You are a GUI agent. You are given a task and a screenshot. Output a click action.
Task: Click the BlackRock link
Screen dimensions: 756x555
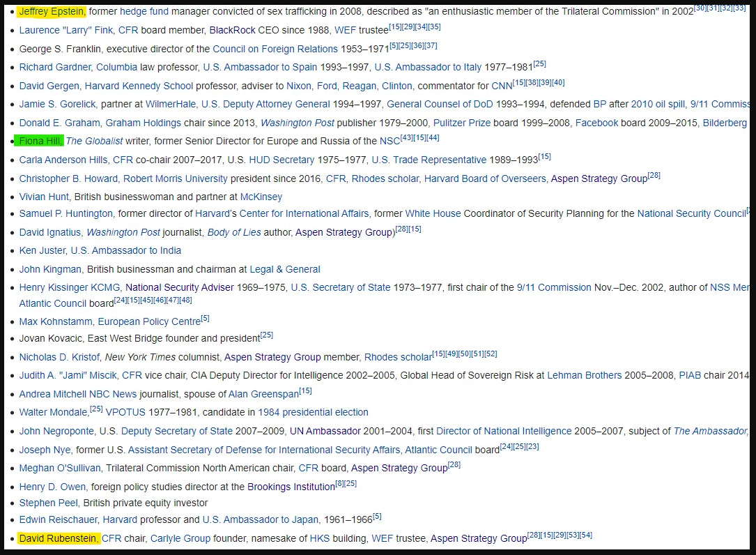pyautogui.click(x=233, y=30)
